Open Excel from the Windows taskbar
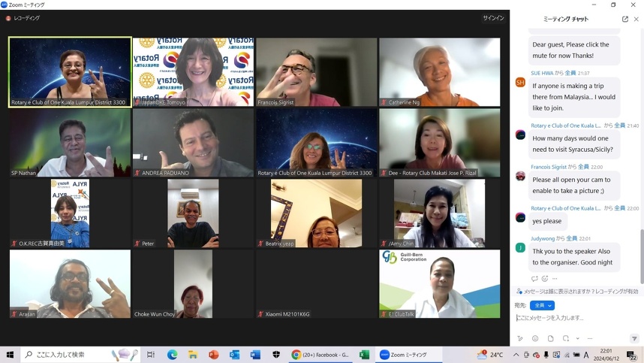Viewport: 644px width, 363px height. [x=364, y=355]
